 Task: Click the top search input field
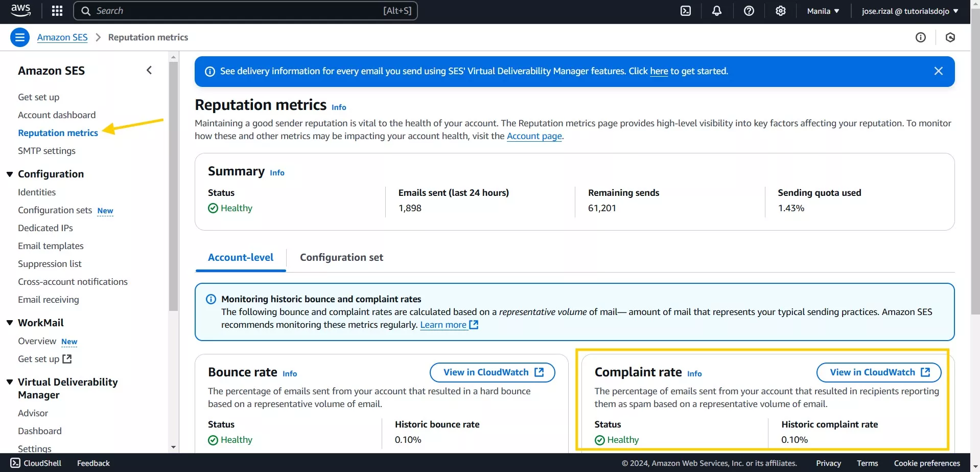point(246,11)
